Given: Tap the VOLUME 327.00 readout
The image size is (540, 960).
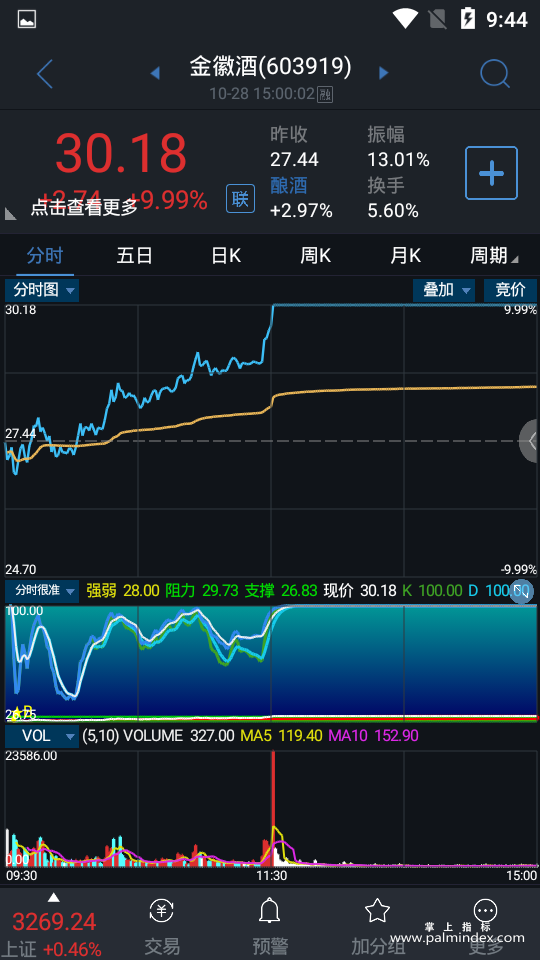Looking at the screenshot, I should tap(179, 735).
